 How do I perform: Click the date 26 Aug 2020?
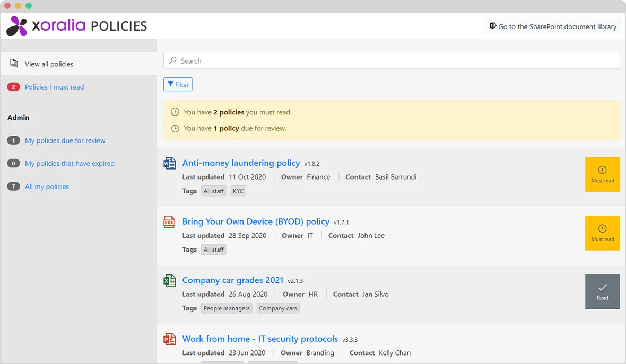(x=248, y=294)
